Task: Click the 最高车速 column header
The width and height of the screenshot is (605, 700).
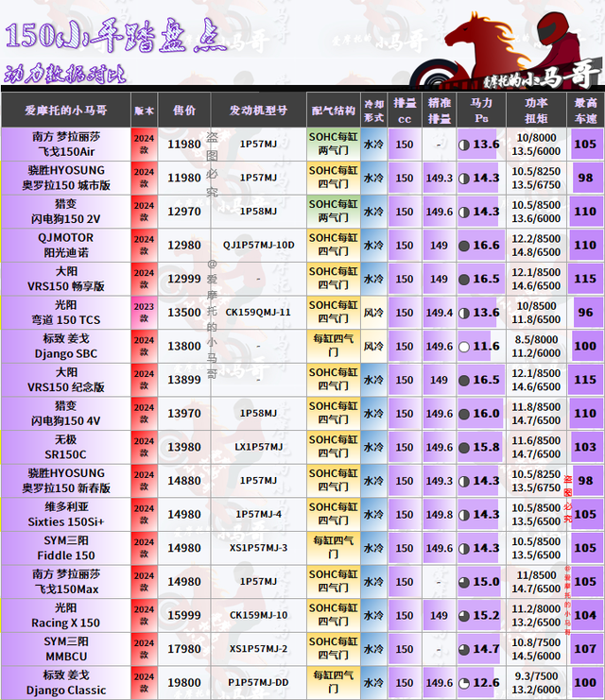Action: [x=585, y=111]
